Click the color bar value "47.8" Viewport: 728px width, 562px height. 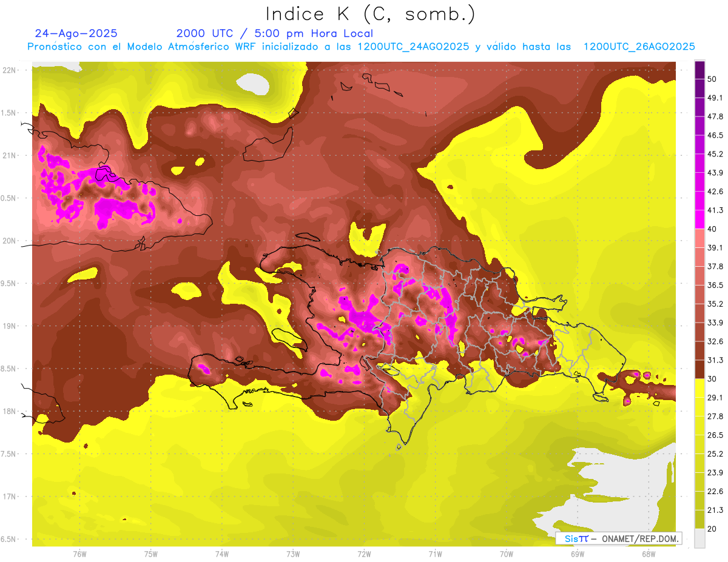[715, 116]
